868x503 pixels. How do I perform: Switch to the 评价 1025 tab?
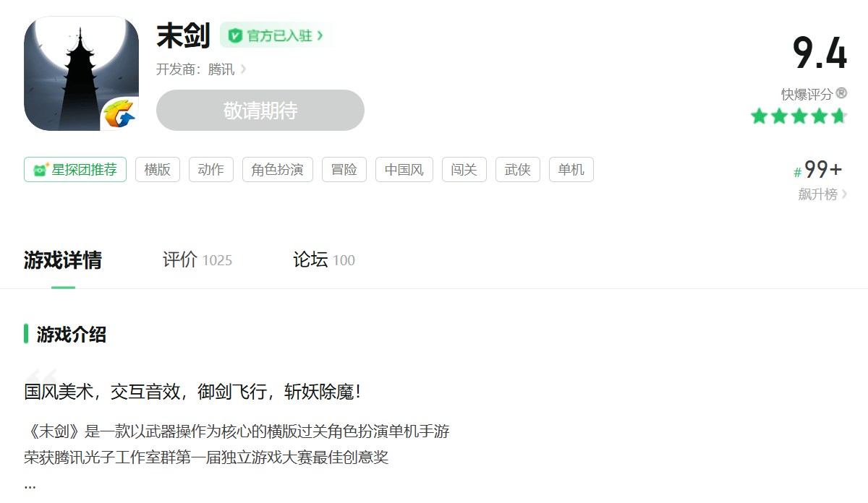click(197, 260)
